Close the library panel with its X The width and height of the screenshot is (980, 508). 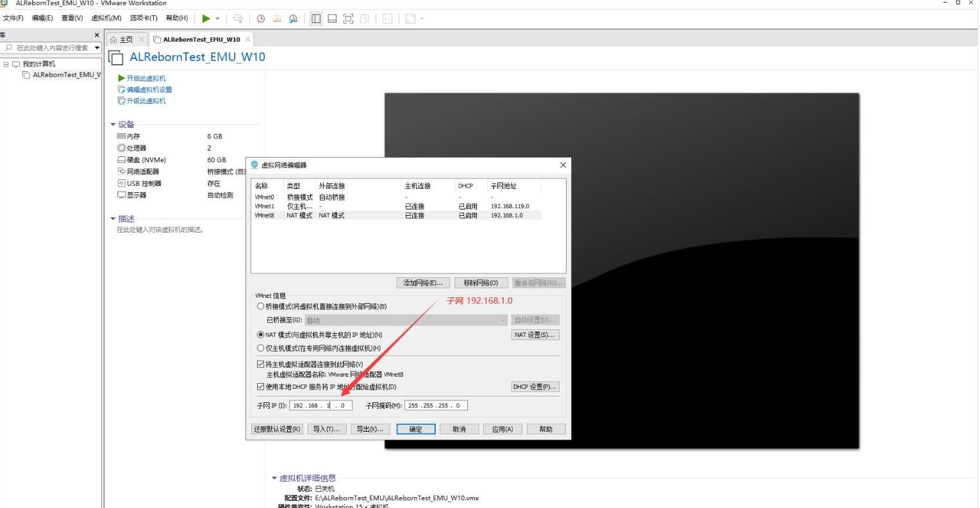(97, 35)
